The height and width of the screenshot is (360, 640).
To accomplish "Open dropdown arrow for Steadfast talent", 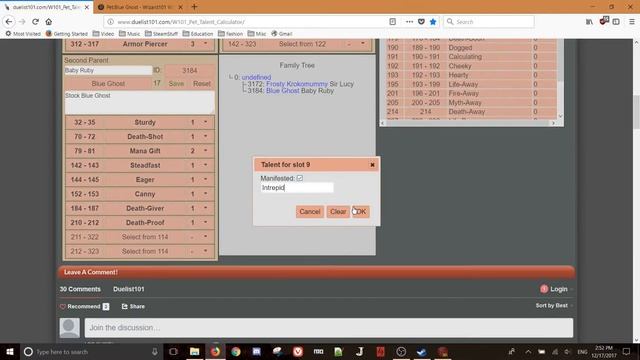I will [x=205, y=165].
